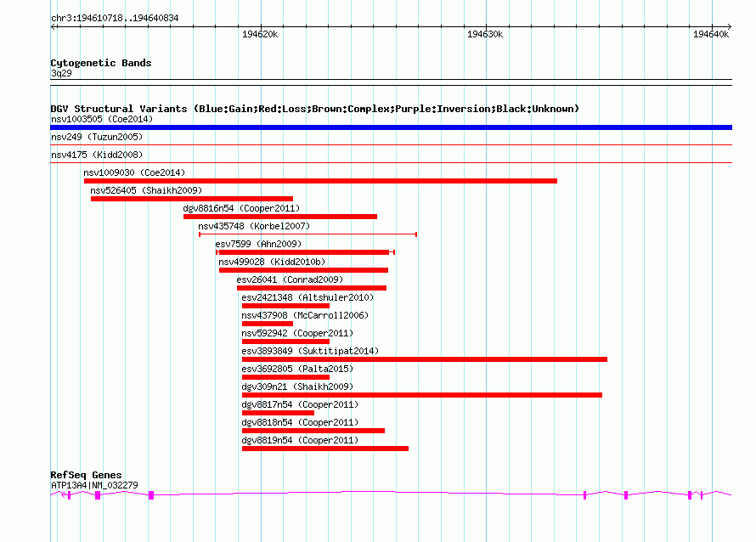Click the 194630k ruler tick label

point(485,34)
